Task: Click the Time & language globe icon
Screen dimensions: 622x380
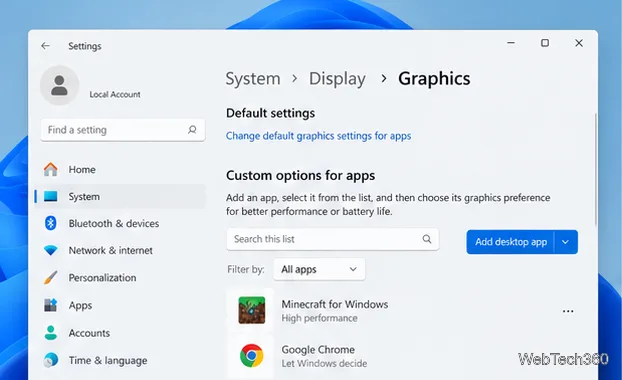Action: pyautogui.click(x=50, y=360)
